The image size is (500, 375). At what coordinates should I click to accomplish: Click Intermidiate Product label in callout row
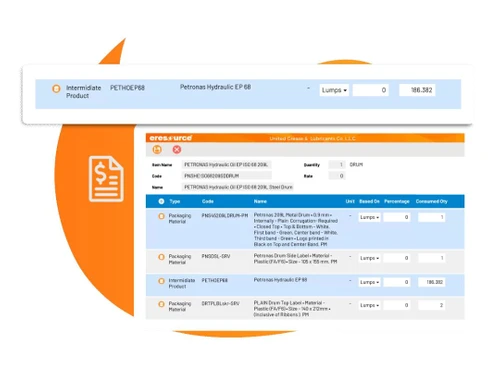[83, 92]
